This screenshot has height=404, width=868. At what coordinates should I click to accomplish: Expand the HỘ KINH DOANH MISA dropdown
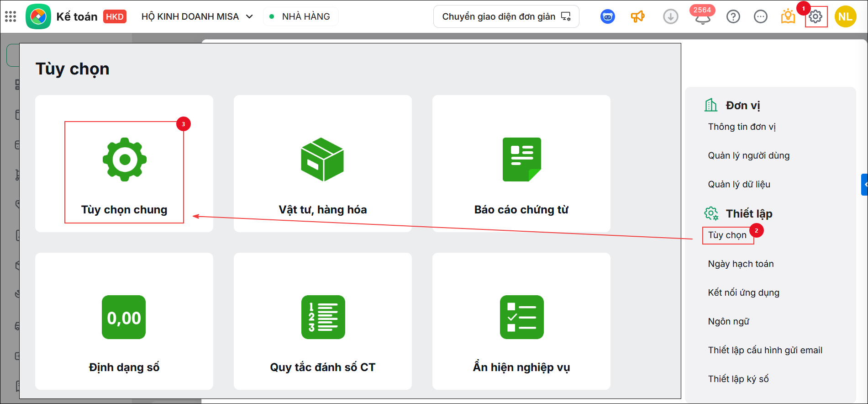[x=197, y=16]
